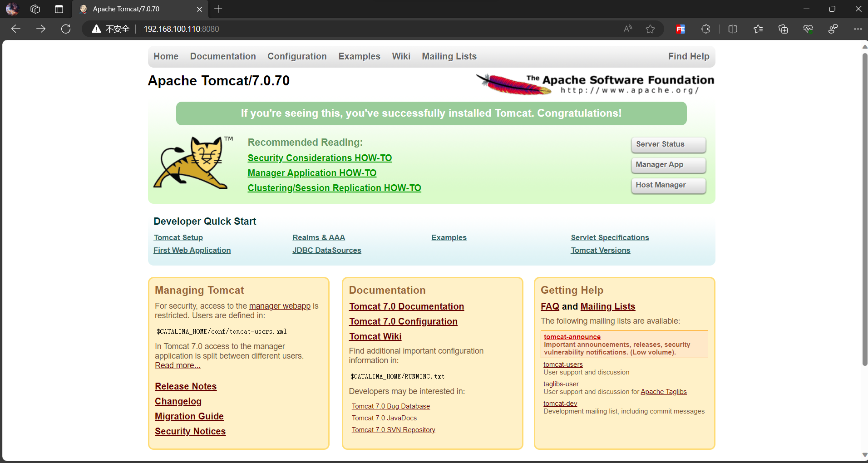Screen dimensions: 868x463
Task: Open the extensions puzzle icon
Action: [705, 29]
